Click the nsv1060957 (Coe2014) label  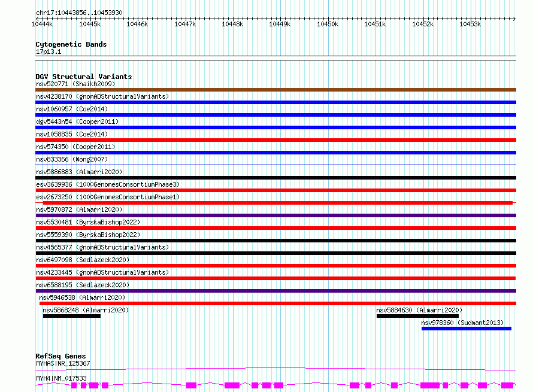(x=72, y=109)
